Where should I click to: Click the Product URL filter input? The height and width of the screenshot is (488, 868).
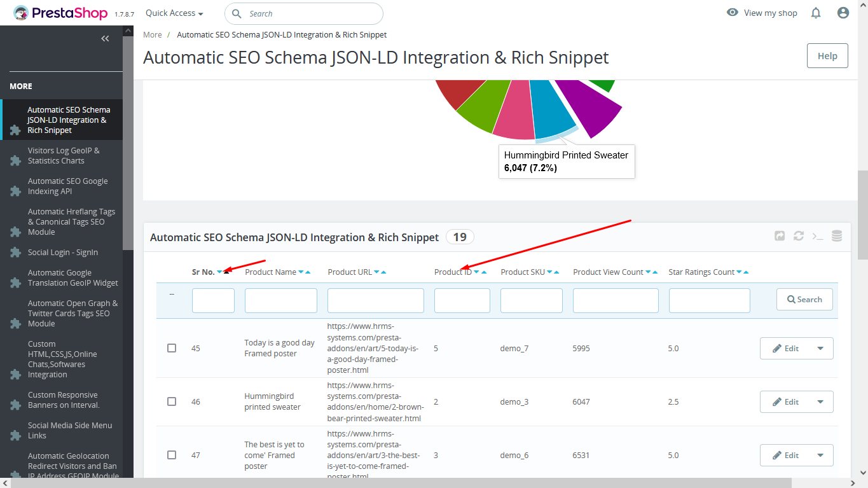[376, 300]
